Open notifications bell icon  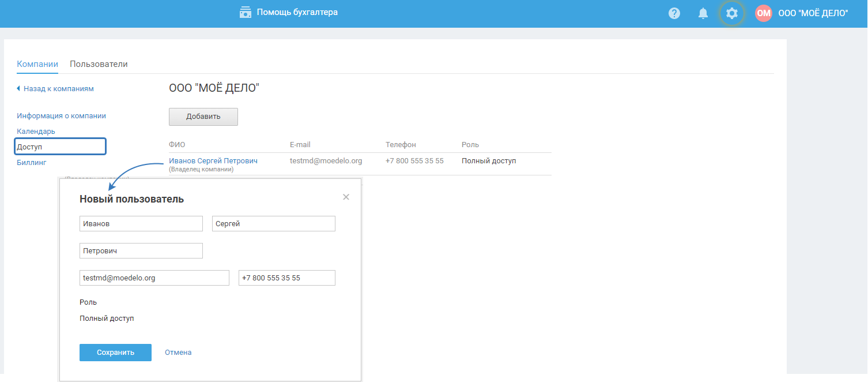[x=703, y=13]
